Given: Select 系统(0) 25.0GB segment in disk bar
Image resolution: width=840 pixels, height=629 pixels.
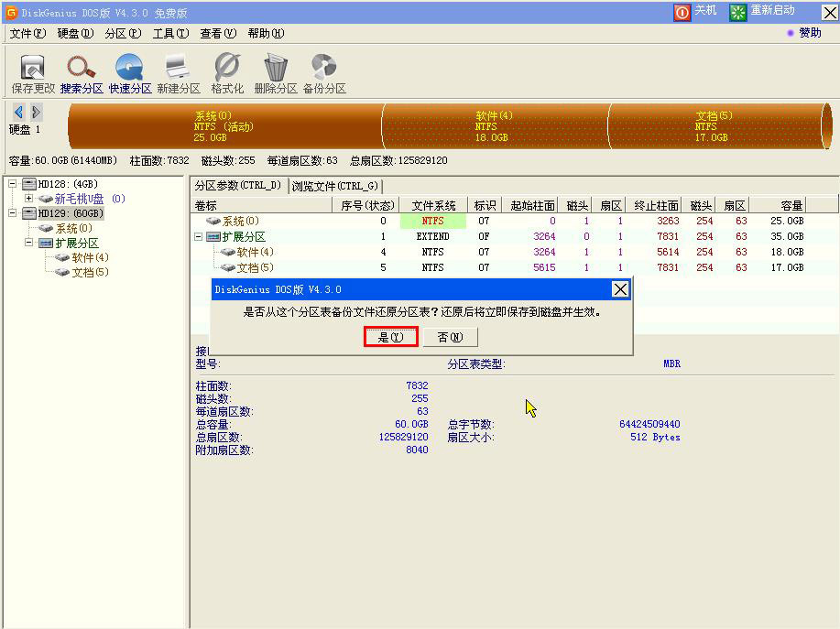Looking at the screenshot, I should (x=225, y=126).
